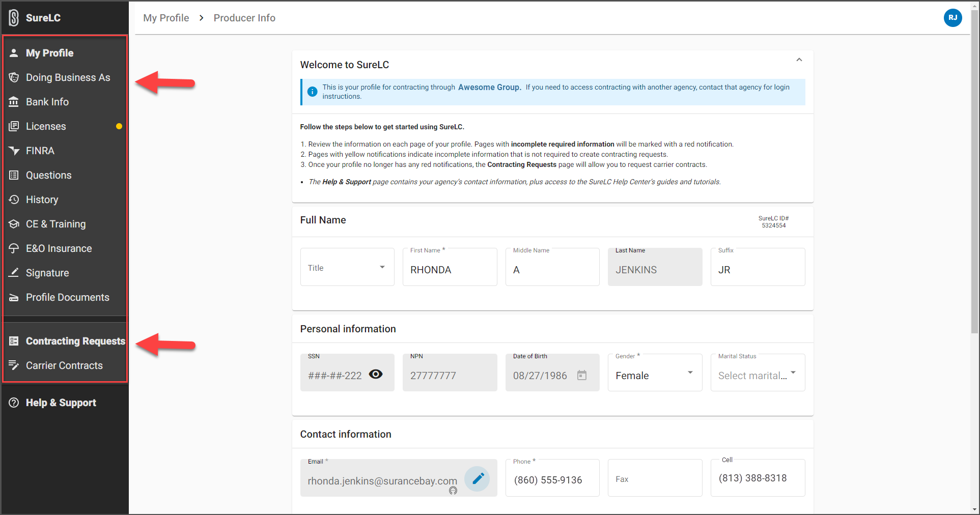Open the Gender dropdown showing Female

tap(655, 373)
